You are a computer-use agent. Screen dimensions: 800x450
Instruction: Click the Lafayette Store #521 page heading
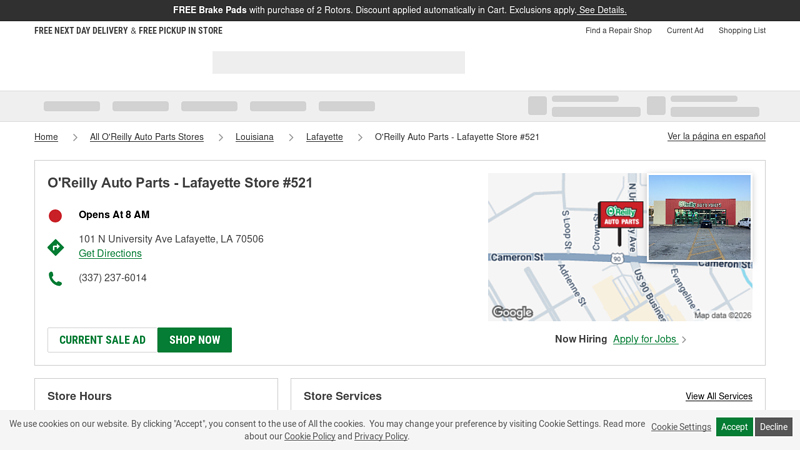180,183
